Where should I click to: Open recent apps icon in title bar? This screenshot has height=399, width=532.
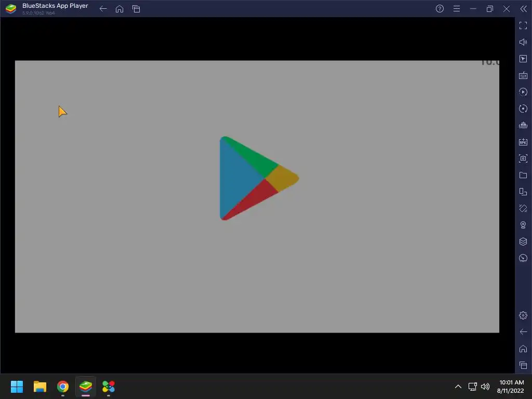pos(136,9)
